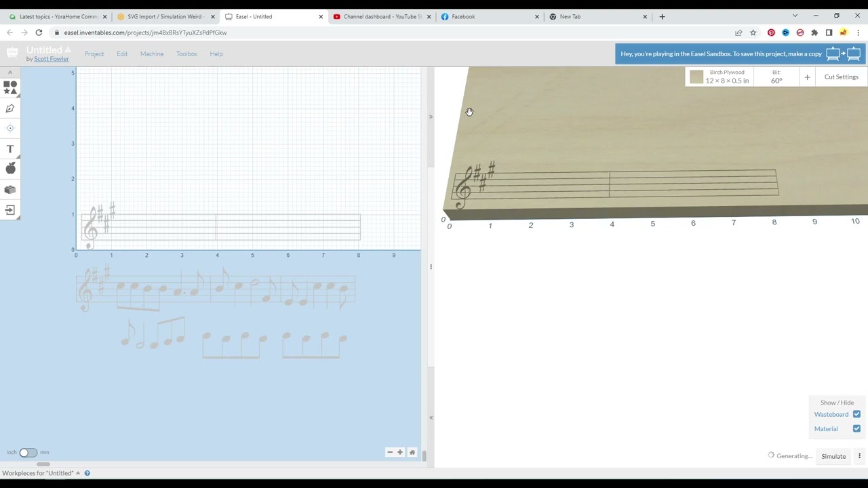
Task: Click the browser address bar URL
Action: 145,33
